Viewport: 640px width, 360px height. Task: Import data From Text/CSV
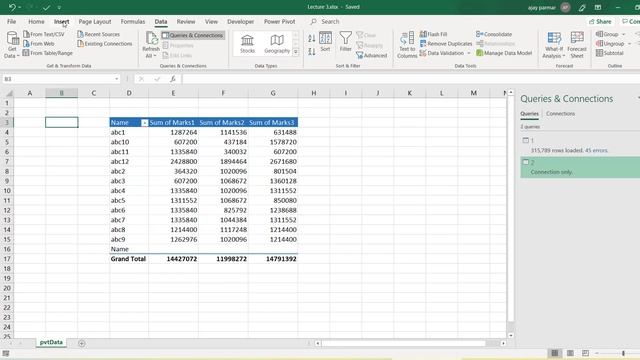click(44, 34)
